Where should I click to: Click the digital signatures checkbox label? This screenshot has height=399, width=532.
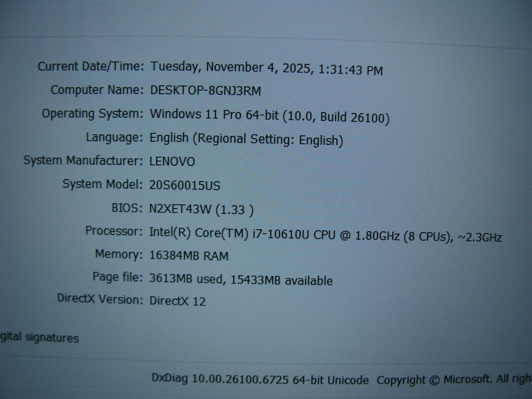tap(39, 338)
